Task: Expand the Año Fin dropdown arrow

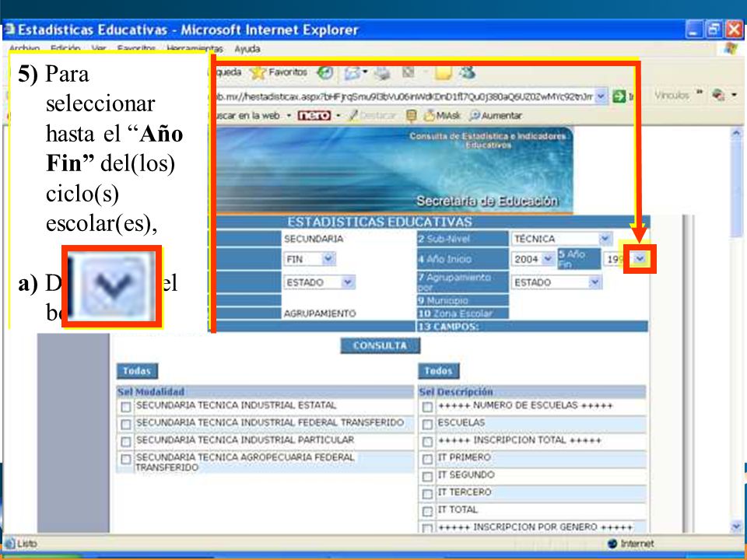Action: (640, 258)
